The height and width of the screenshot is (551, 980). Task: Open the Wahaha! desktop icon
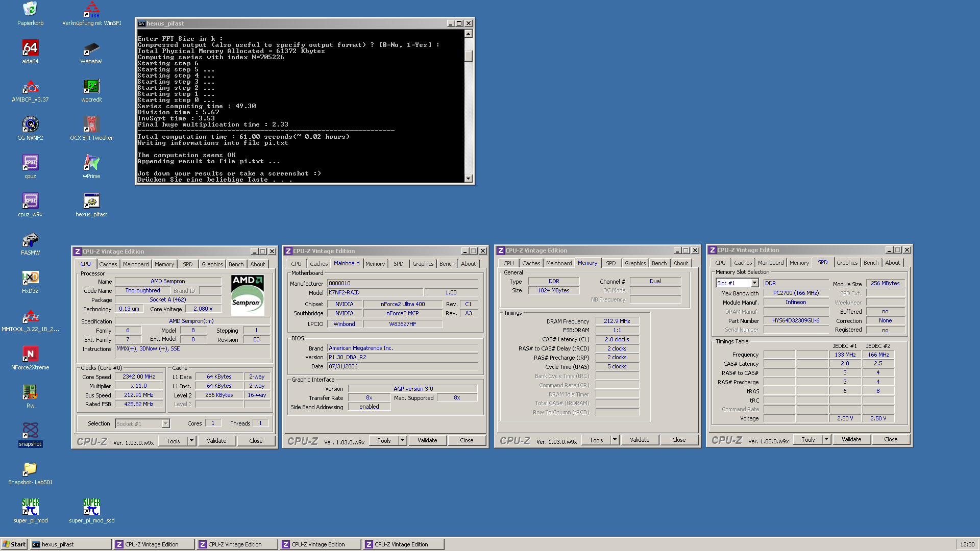[91, 47]
